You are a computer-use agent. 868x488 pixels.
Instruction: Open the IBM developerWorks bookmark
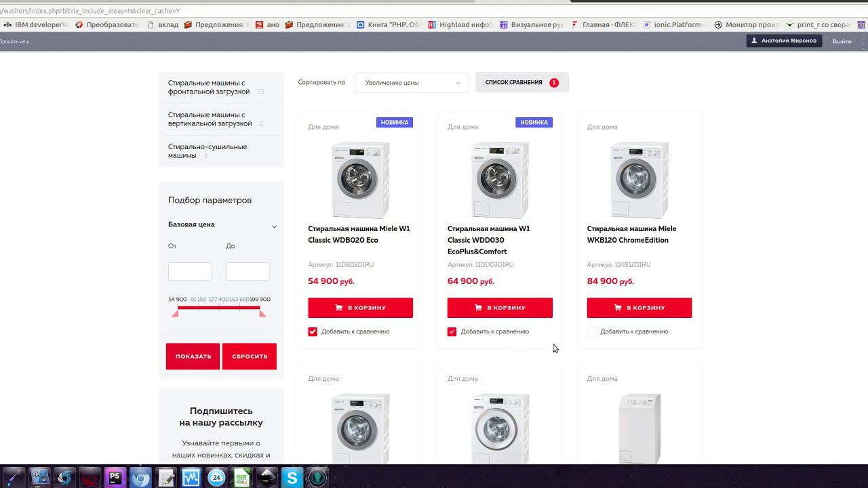pyautogui.click(x=36, y=24)
